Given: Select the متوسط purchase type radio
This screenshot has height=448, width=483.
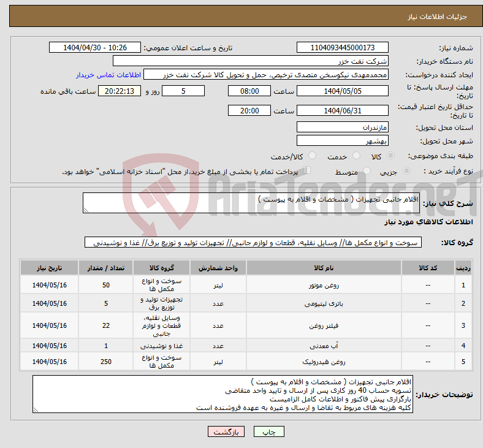Looking at the screenshot, I should click(367, 171).
